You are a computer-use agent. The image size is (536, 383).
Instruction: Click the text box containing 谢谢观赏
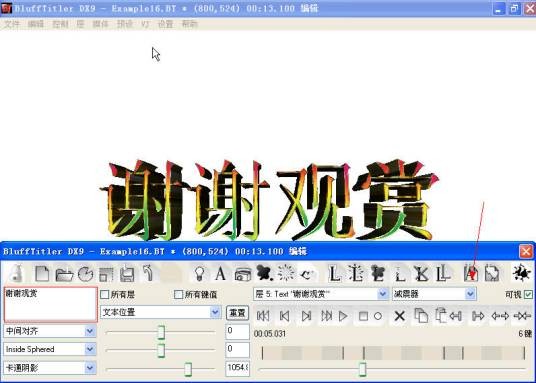click(x=51, y=304)
